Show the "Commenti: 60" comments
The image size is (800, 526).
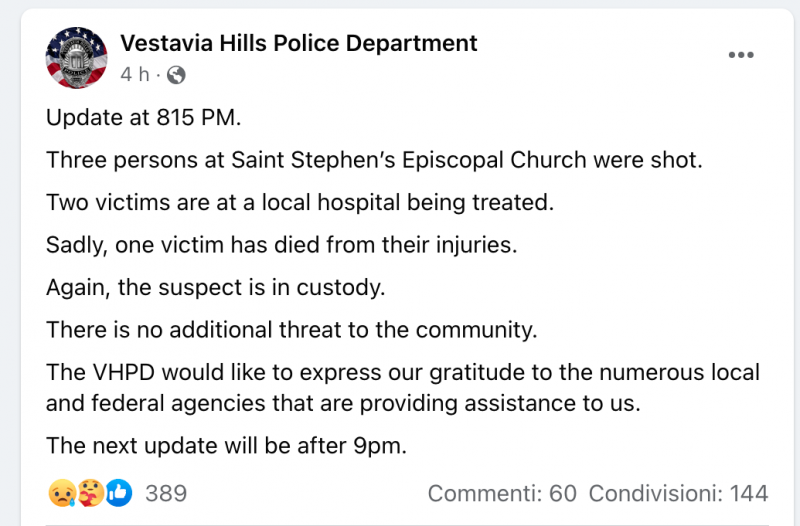502,493
